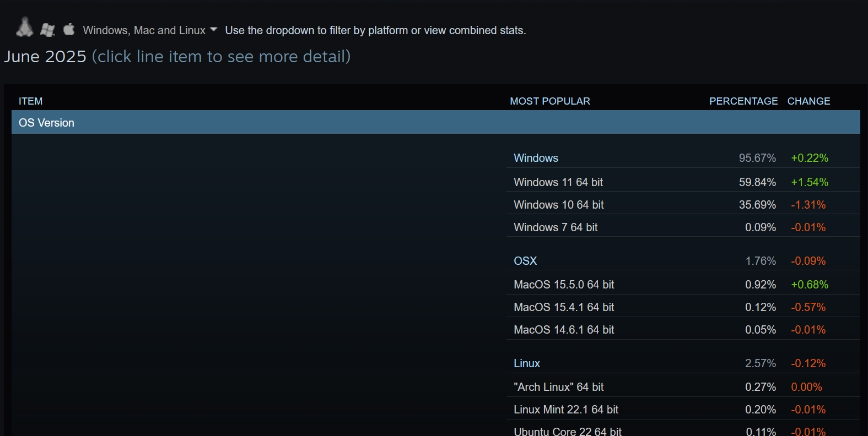868x436 pixels.
Task: Collapse the OS Version category header
Action: [x=435, y=122]
